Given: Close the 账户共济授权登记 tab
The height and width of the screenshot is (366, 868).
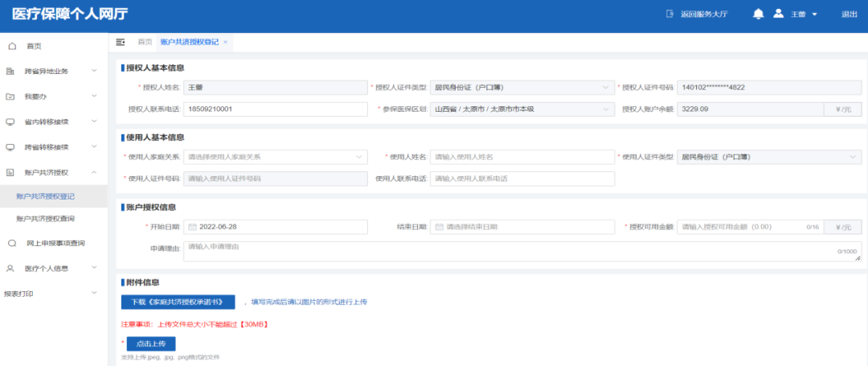Looking at the screenshot, I should 226,42.
